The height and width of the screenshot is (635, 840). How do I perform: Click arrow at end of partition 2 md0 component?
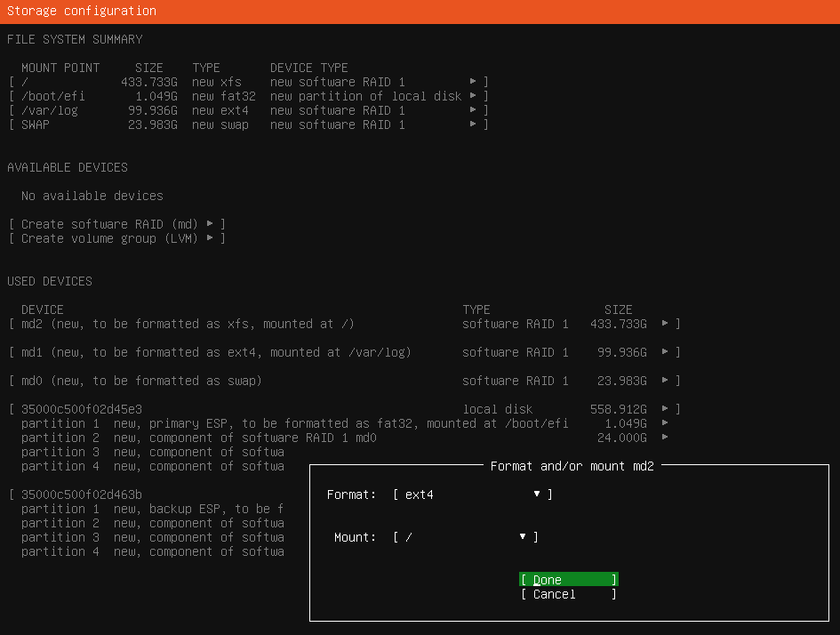(x=665, y=438)
